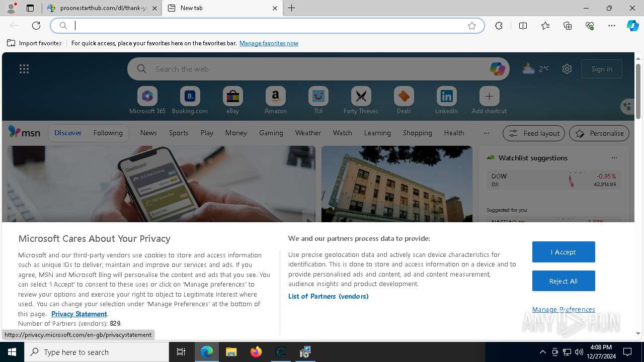This screenshot has height=362, width=644.
Task: Open the DOW stock watchlist row
Action: coord(553,180)
